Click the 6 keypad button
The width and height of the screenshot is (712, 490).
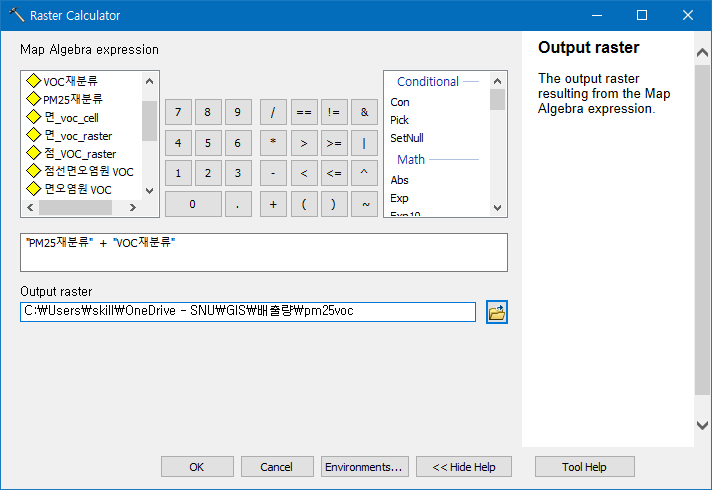(x=237, y=143)
